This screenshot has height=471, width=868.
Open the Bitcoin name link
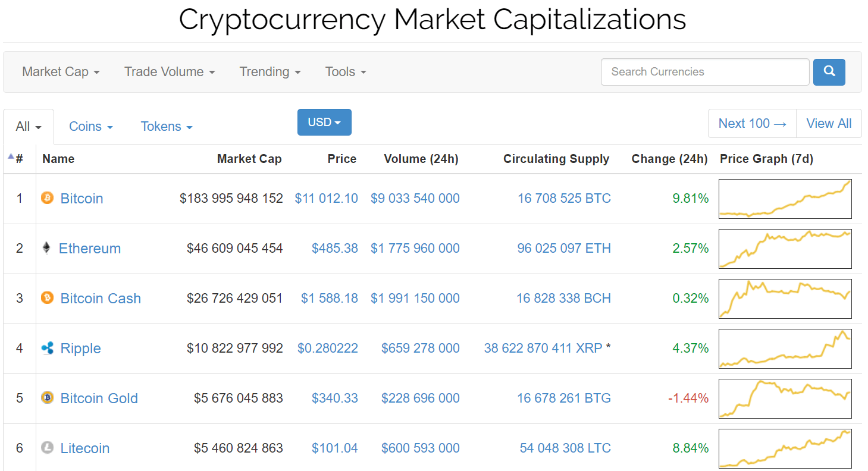(82, 199)
